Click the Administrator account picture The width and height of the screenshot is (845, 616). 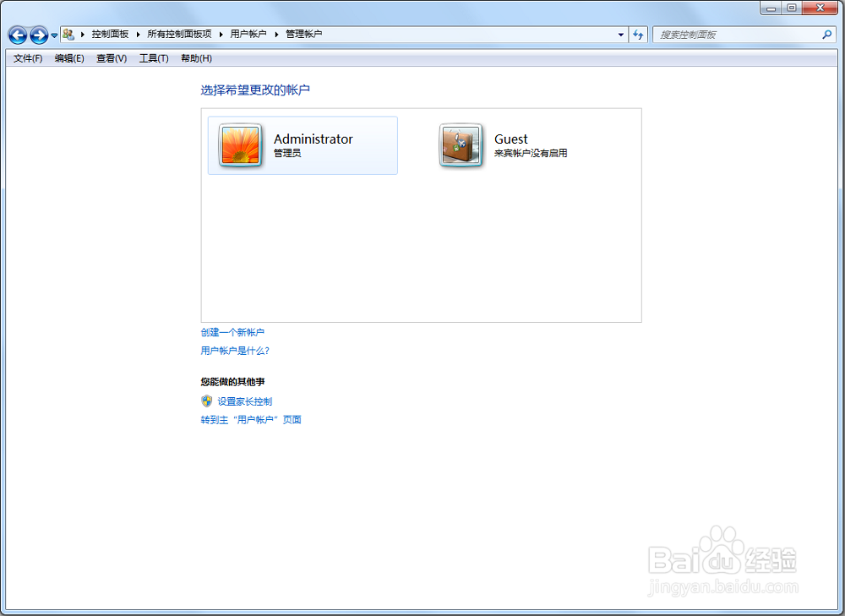coord(240,145)
